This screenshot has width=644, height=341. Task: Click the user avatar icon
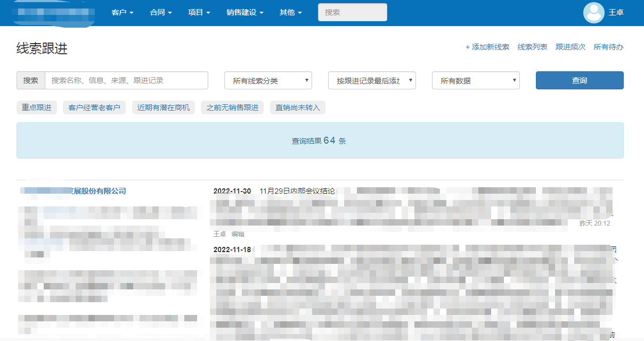click(x=593, y=13)
